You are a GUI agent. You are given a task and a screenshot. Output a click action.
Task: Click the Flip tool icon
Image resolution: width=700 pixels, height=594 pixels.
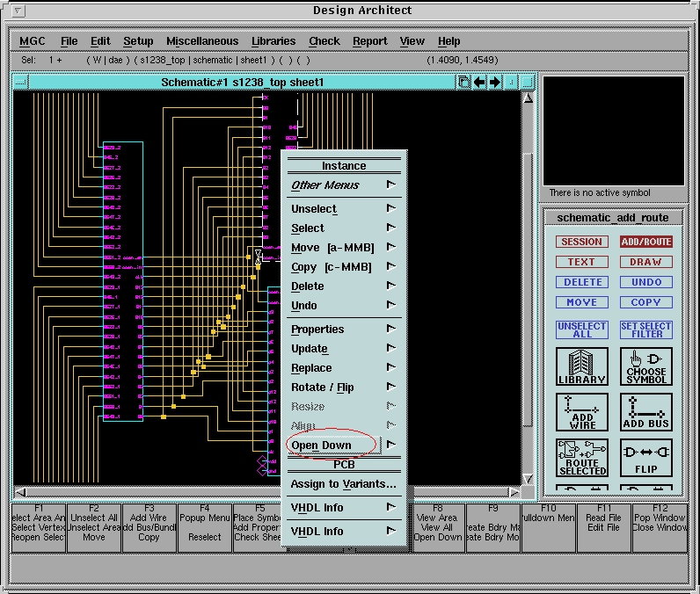646,457
